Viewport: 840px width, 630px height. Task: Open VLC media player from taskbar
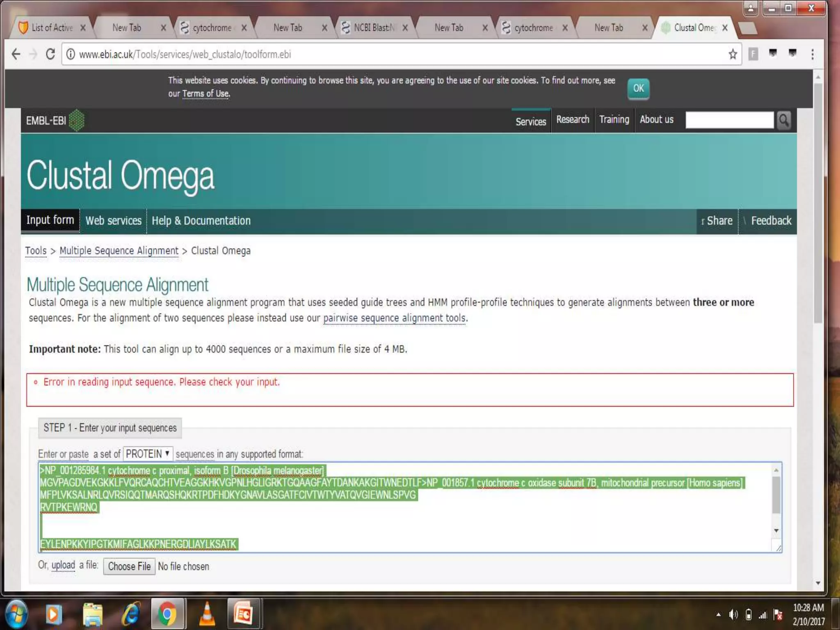click(207, 614)
